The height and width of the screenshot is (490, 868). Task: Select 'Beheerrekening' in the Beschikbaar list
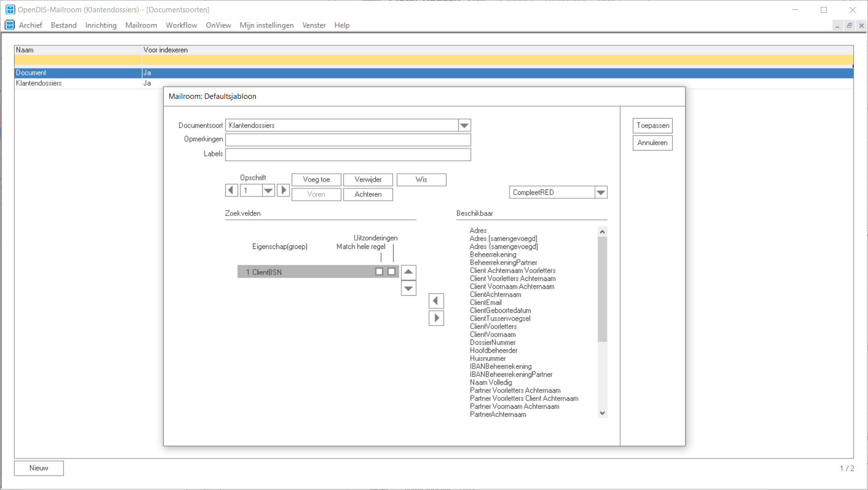(493, 254)
